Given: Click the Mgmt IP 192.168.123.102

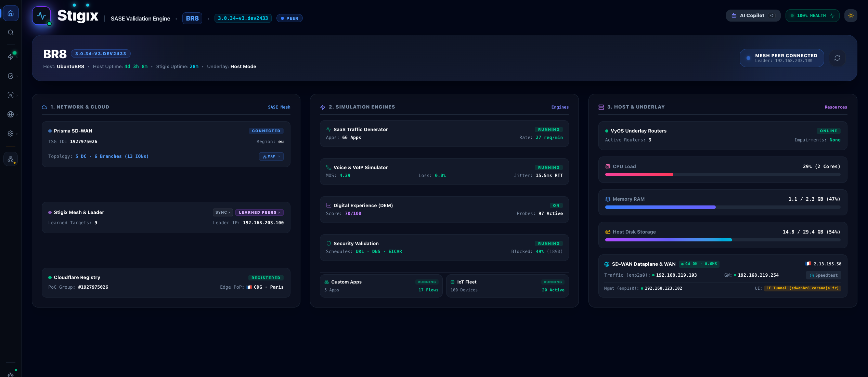Looking at the screenshot, I should pyautogui.click(x=663, y=288).
